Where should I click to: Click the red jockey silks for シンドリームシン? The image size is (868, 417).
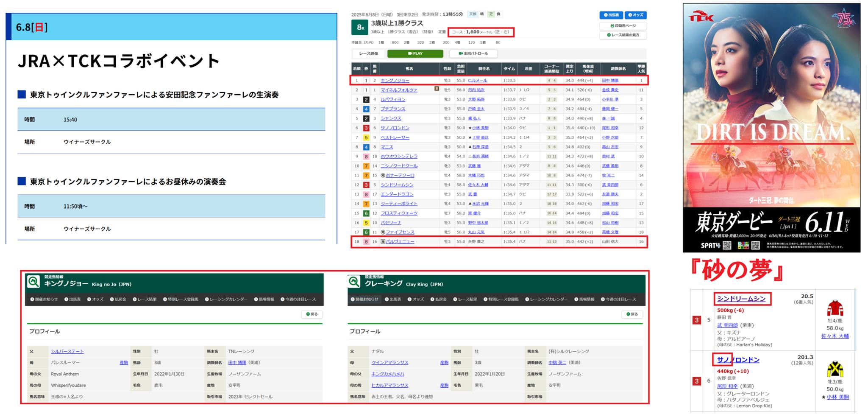835,308
